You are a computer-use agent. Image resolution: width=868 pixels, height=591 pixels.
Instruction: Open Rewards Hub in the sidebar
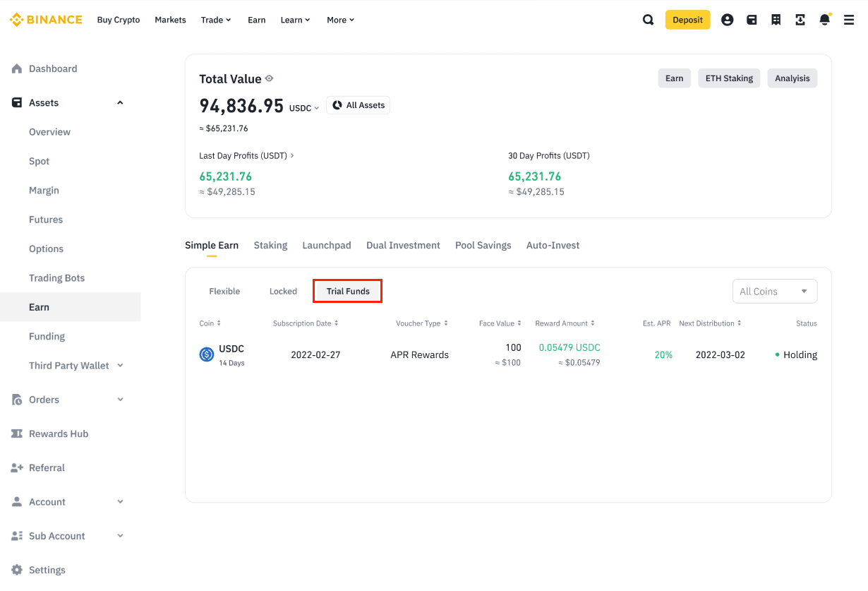click(58, 434)
